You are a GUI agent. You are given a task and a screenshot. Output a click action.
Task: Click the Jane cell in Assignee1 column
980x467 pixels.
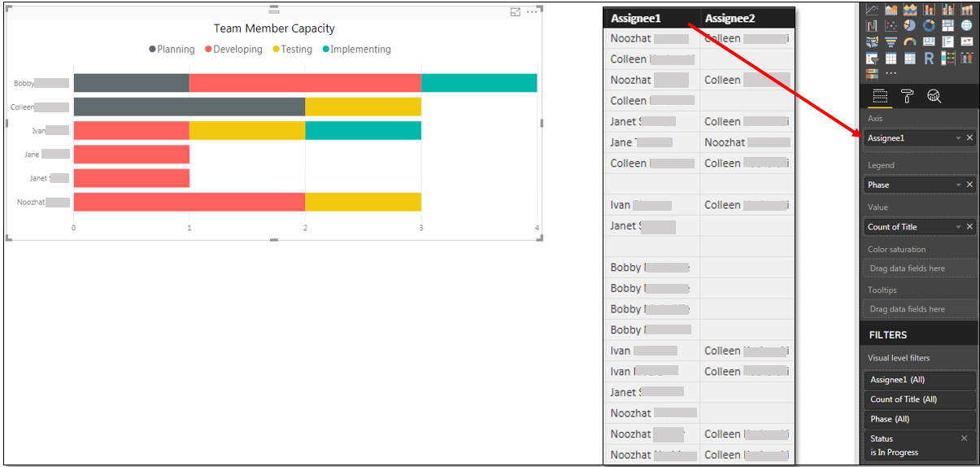pyautogui.click(x=653, y=142)
